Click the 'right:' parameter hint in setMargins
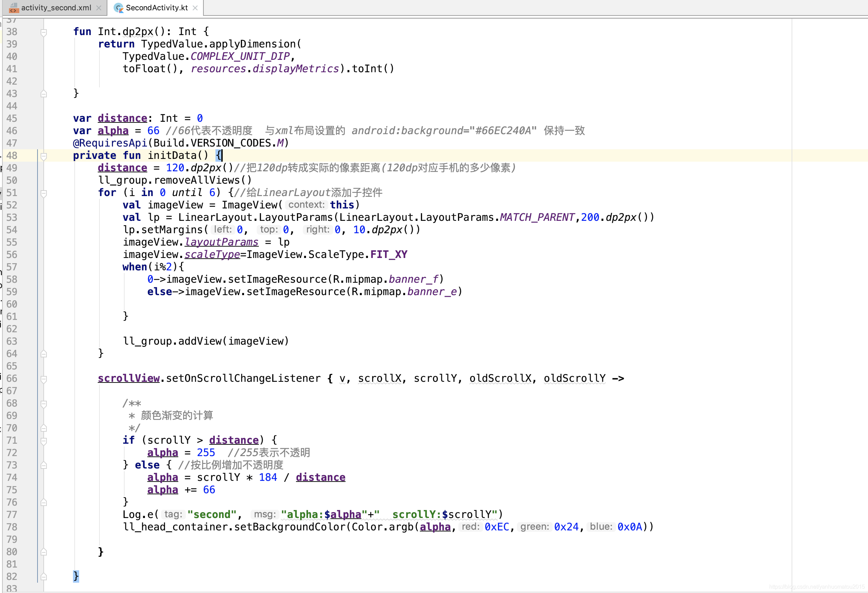Image resolution: width=868 pixels, height=593 pixels. (x=318, y=229)
